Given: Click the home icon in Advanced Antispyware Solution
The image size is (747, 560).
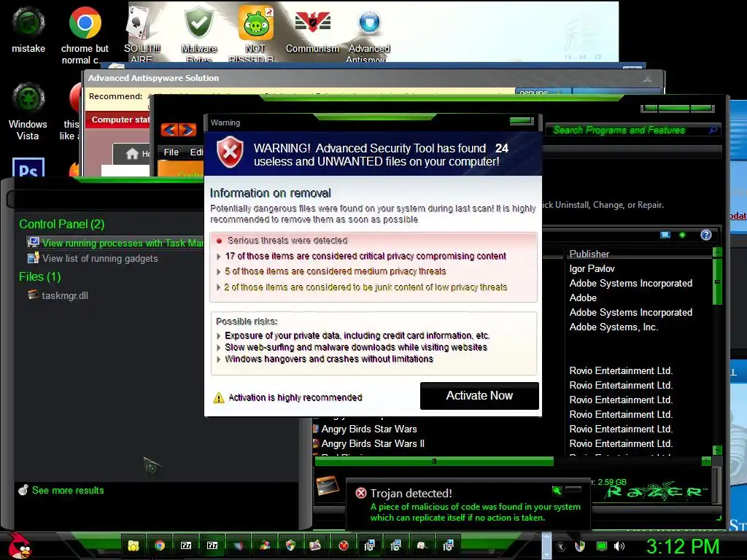Looking at the screenshot, I should (132, 153).
